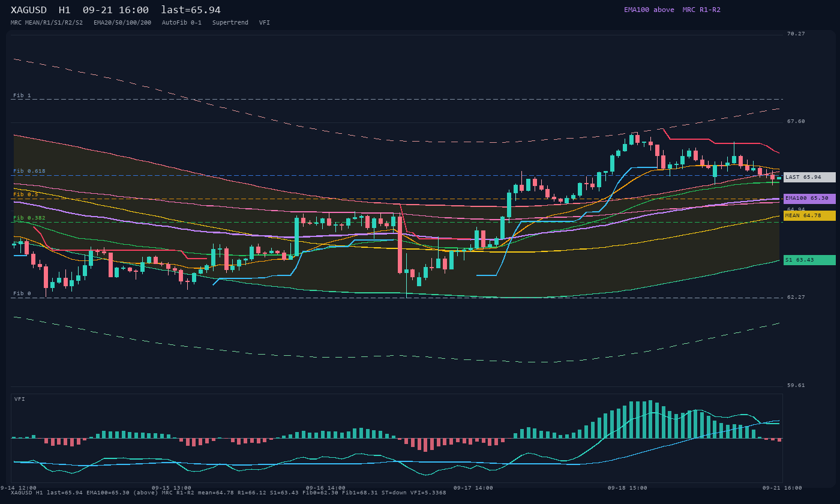Select the VFI legend entry in header
This screenshot has height=504, width=840.
(x=265, y=23)
